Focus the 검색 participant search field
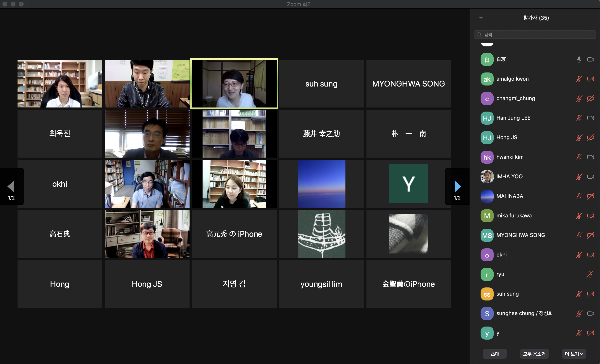 tap(535, 35)
